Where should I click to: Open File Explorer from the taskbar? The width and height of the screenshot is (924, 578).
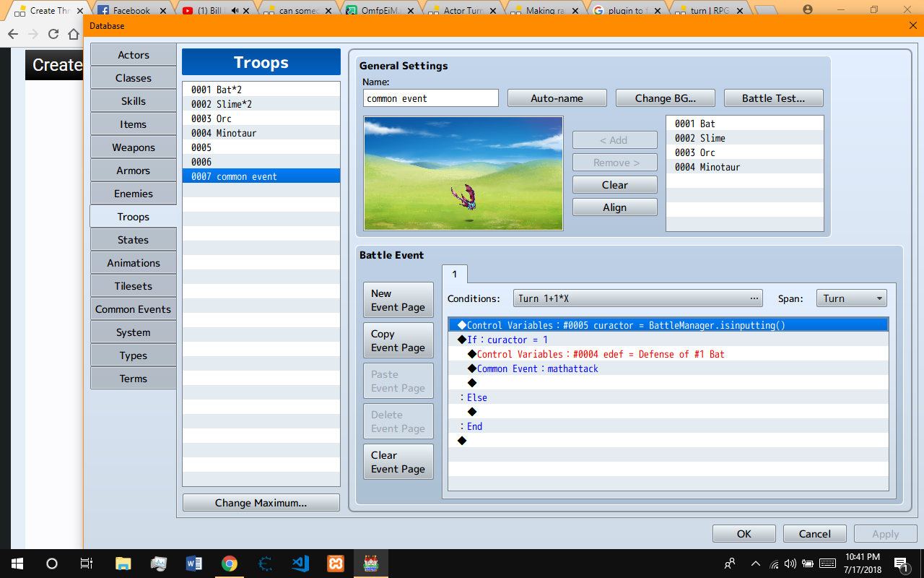(x=123, y=564)
